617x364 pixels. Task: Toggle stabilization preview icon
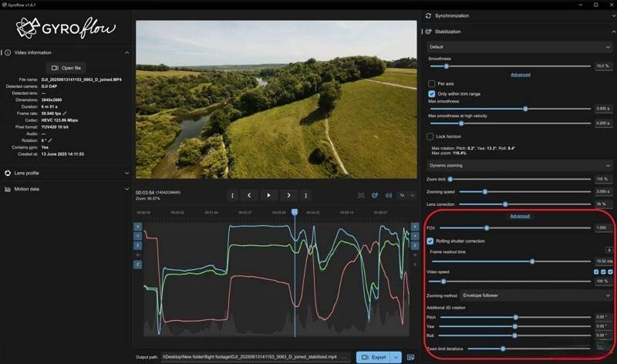tap(375, 195)
